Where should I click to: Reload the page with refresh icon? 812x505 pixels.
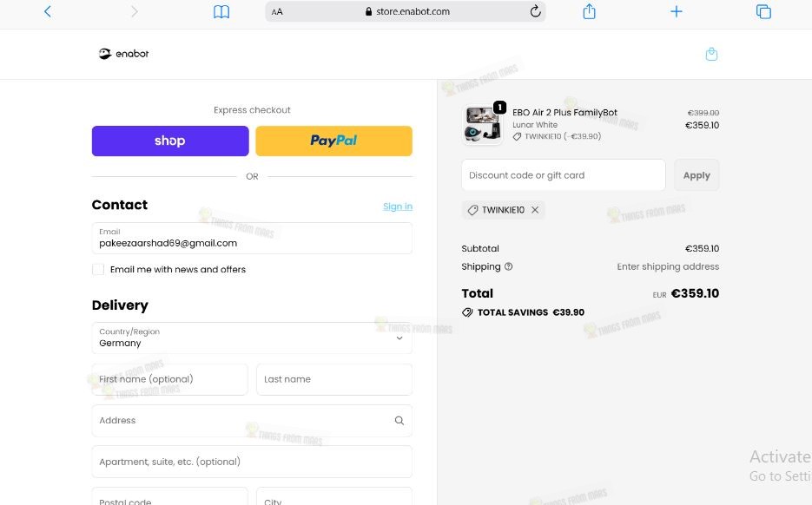click(536, 11)
